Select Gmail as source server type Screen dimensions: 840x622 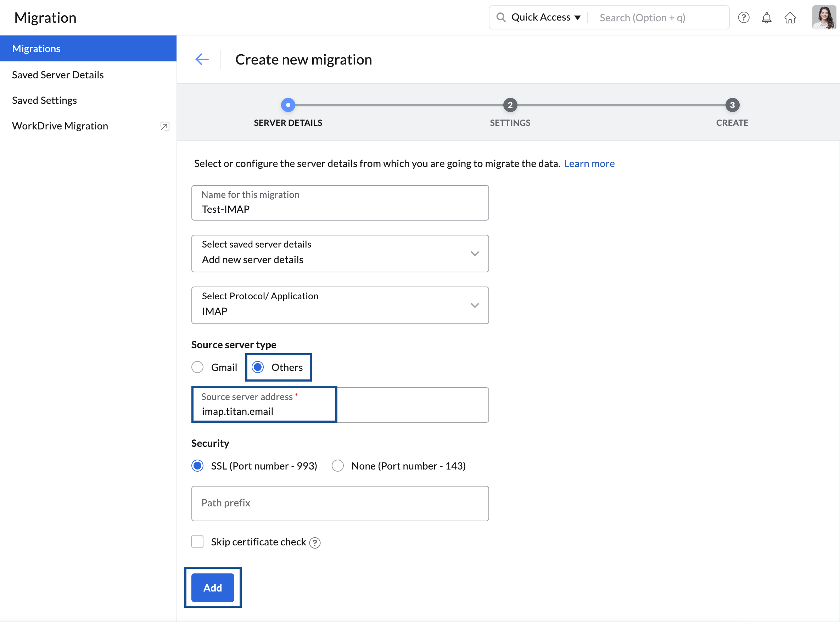pyautogui.click(x=197, y=367)
